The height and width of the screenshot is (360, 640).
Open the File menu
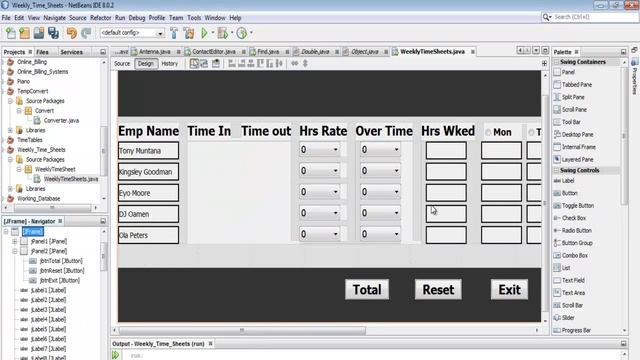click(6, 18)
